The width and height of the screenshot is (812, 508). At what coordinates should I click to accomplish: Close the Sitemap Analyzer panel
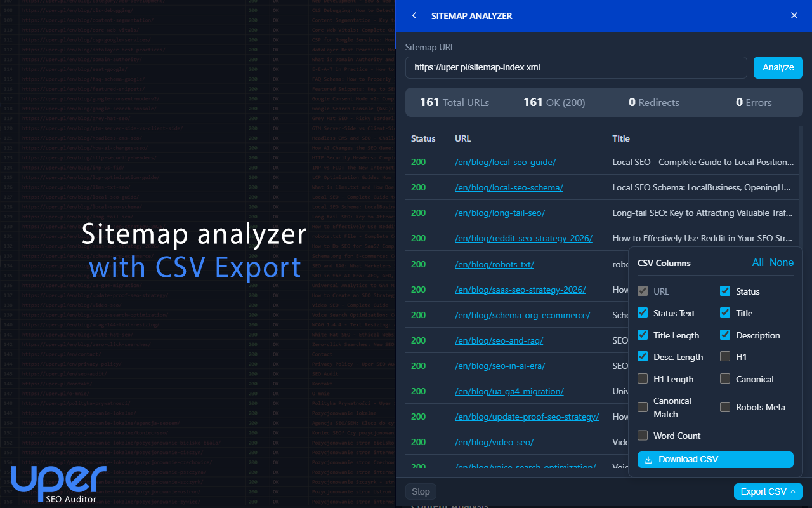click(794, 15)
